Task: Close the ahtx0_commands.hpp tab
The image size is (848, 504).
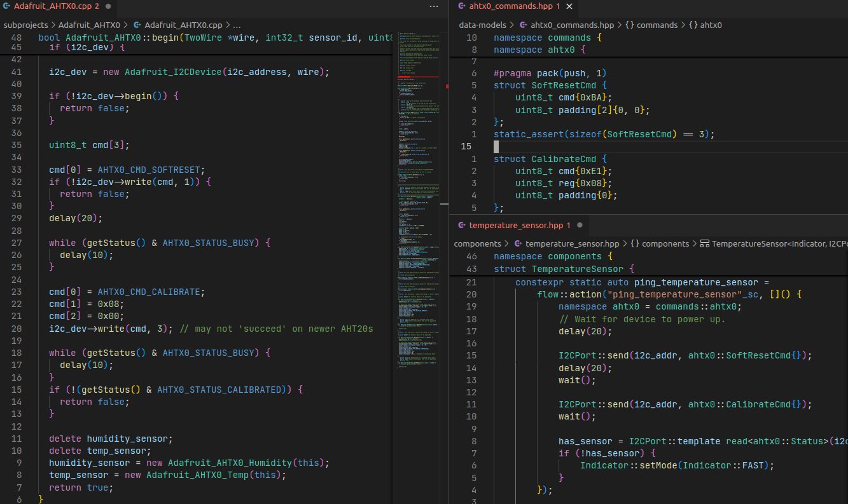Action: click(x=569, y=6)
